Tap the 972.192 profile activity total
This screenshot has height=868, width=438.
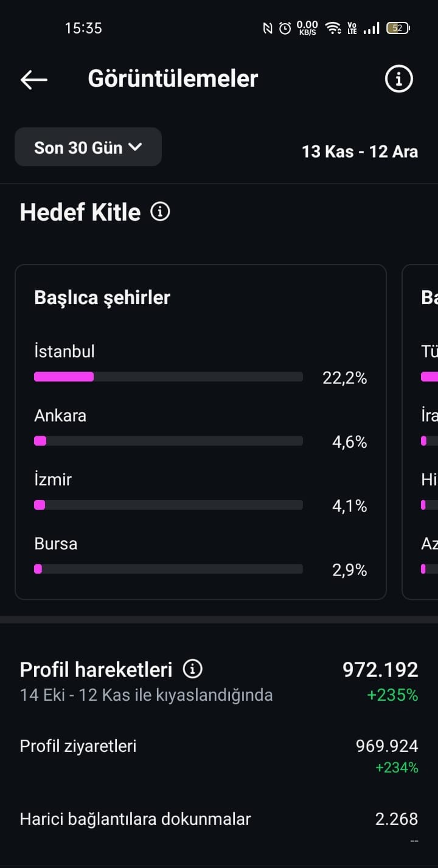point(380,670)
